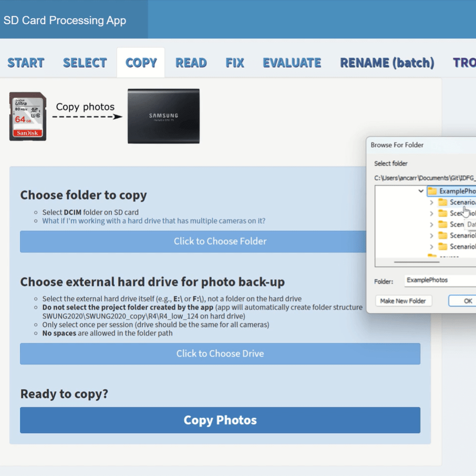Switch to the START tab
The image size is (476, 476).
point(26,63)
